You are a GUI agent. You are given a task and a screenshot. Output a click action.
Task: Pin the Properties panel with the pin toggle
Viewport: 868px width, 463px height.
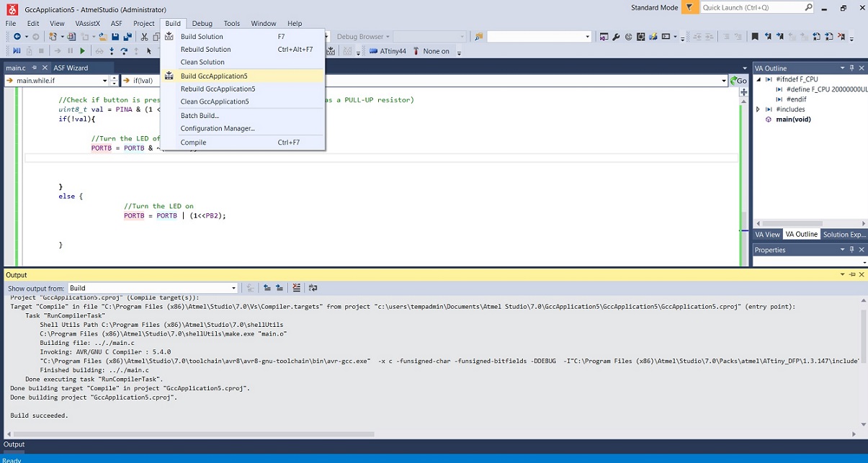[x=853, y=250]
